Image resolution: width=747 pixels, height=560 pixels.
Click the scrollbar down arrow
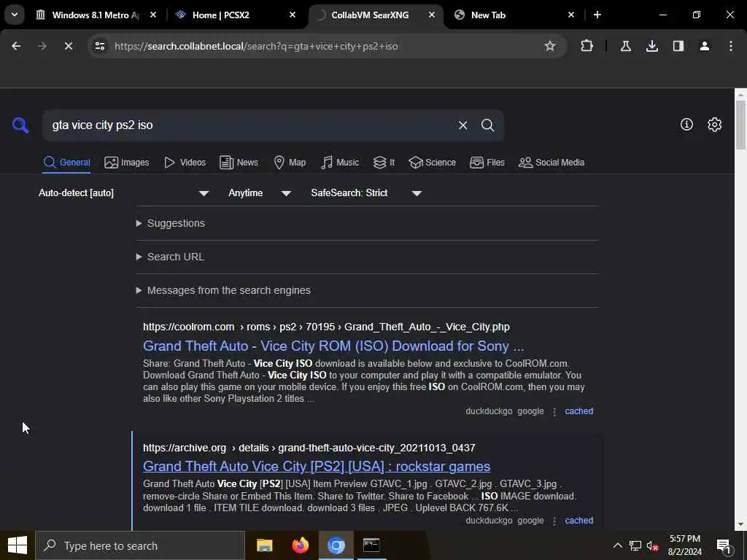740,525
